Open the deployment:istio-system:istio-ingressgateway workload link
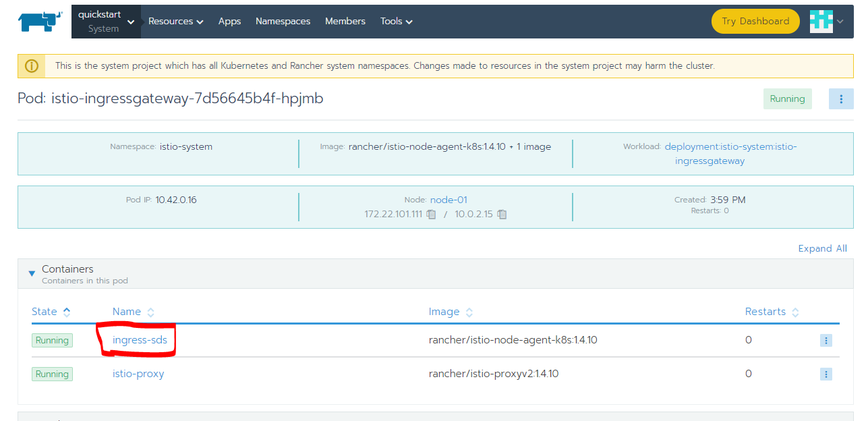 (731, 153)
